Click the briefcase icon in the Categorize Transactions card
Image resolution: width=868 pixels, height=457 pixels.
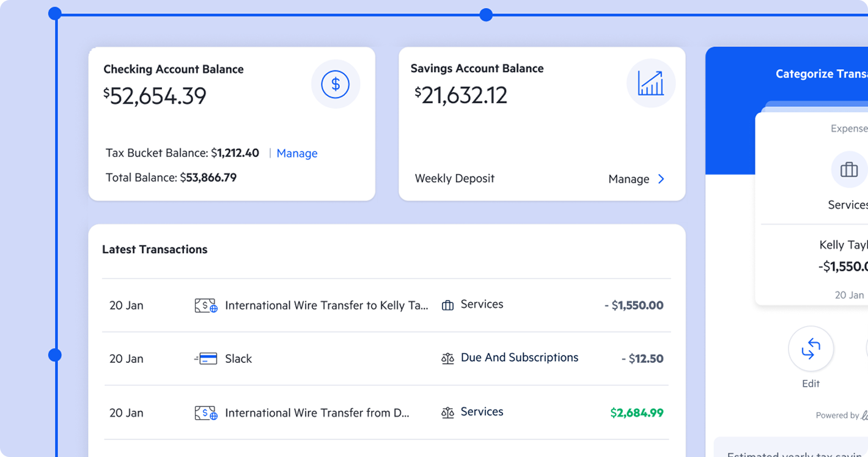click(x=849, y=169)
